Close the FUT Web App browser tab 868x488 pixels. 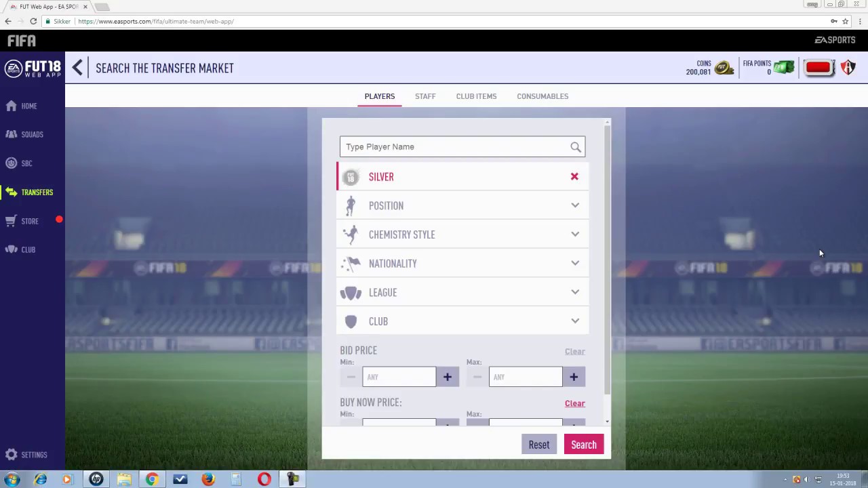[85, 7]
